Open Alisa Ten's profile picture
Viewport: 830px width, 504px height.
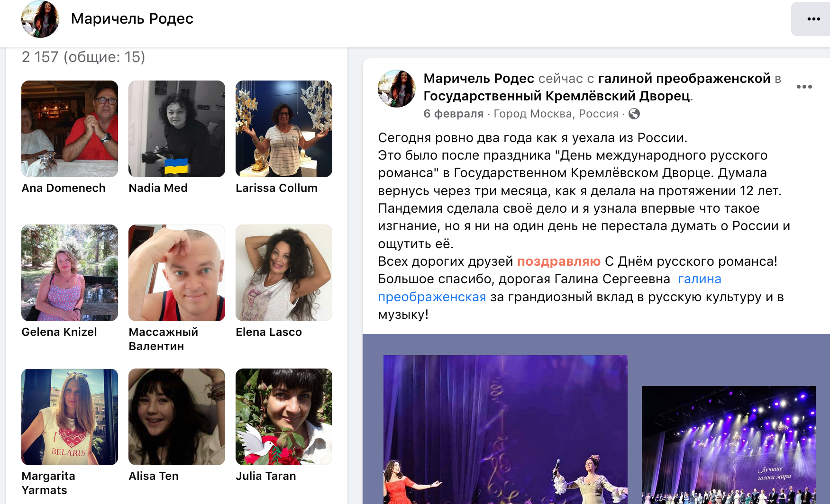click(177, 417)
